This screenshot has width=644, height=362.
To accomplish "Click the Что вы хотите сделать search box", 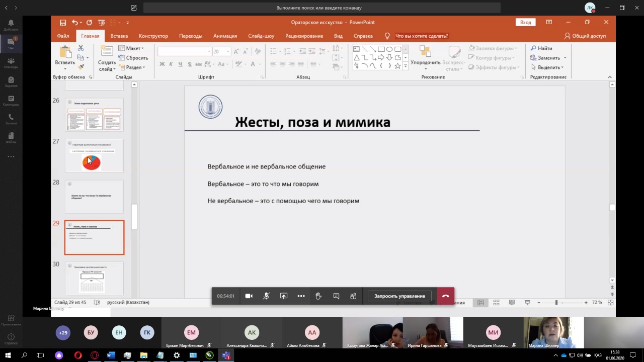I will 421,36.
